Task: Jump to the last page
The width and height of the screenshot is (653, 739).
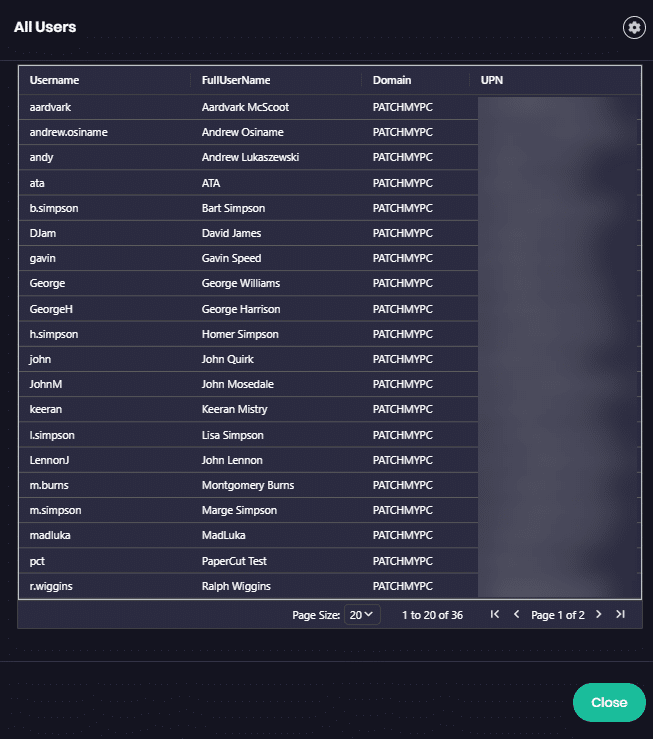Action: tap(620, 615)
